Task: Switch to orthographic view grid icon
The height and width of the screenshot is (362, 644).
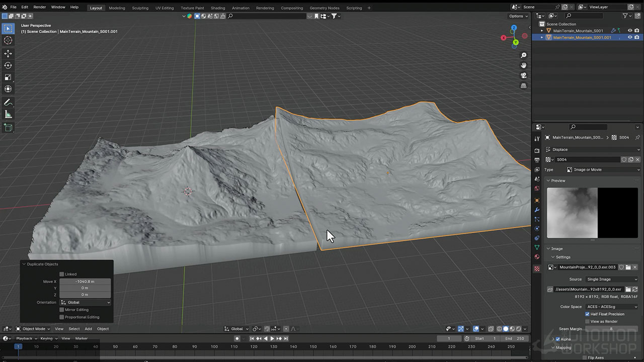Action: point(524,85)
